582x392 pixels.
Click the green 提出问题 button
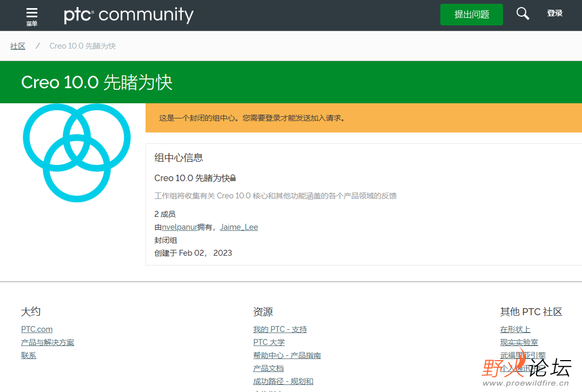[x=472, y=15]
